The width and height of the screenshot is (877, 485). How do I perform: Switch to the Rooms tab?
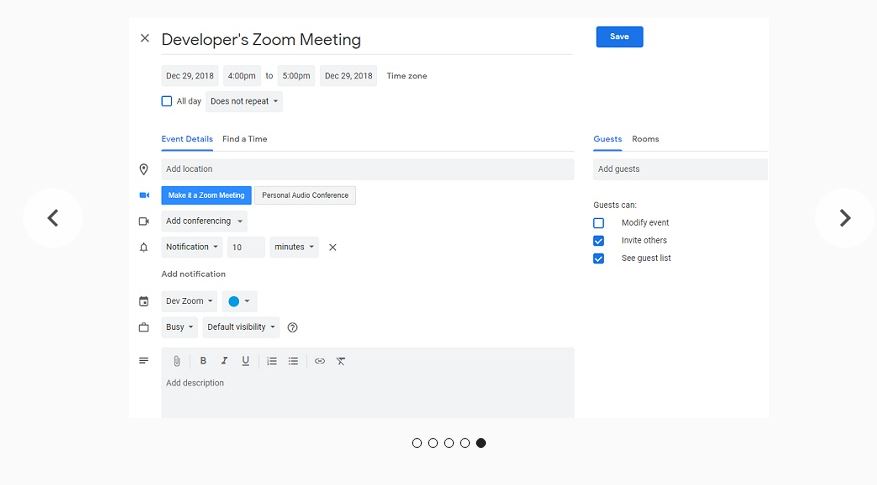645,139
